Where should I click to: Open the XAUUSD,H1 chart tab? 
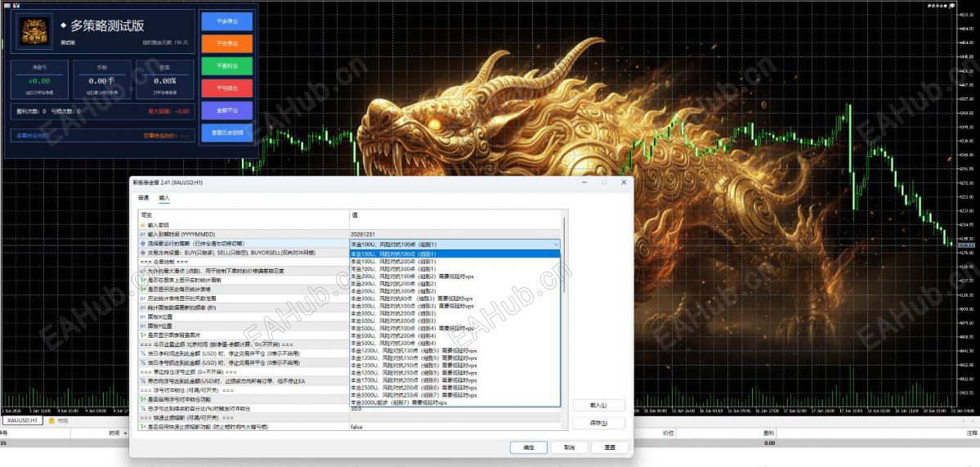(21, 421)
